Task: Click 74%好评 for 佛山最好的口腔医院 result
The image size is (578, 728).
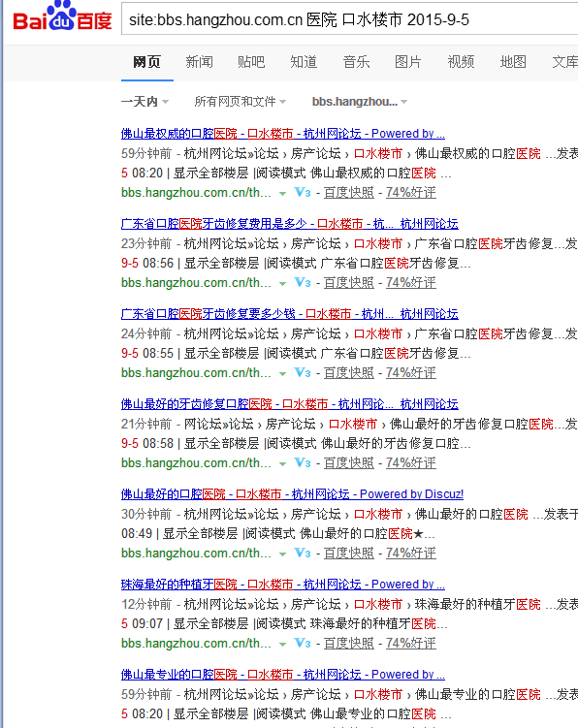Action: click(411, 553)
